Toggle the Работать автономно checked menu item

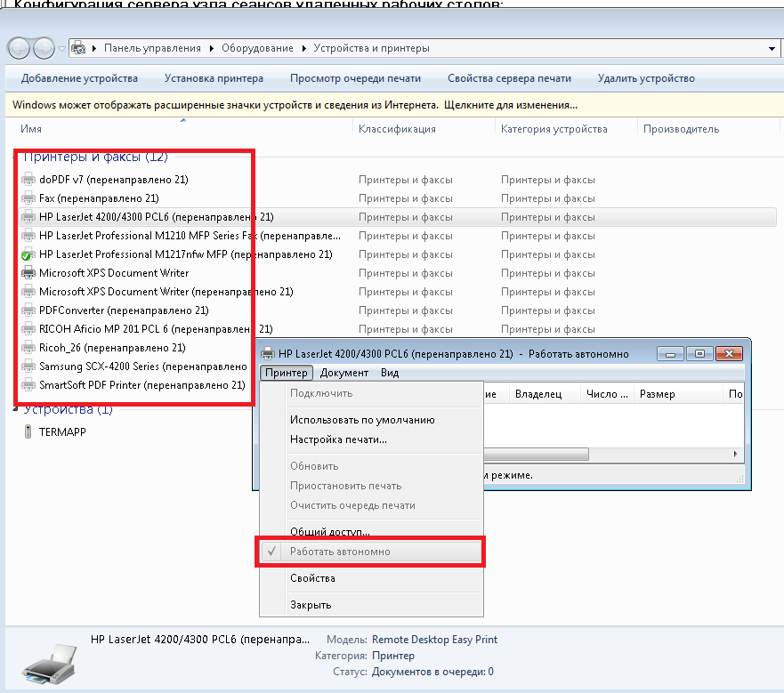(370, 552)
